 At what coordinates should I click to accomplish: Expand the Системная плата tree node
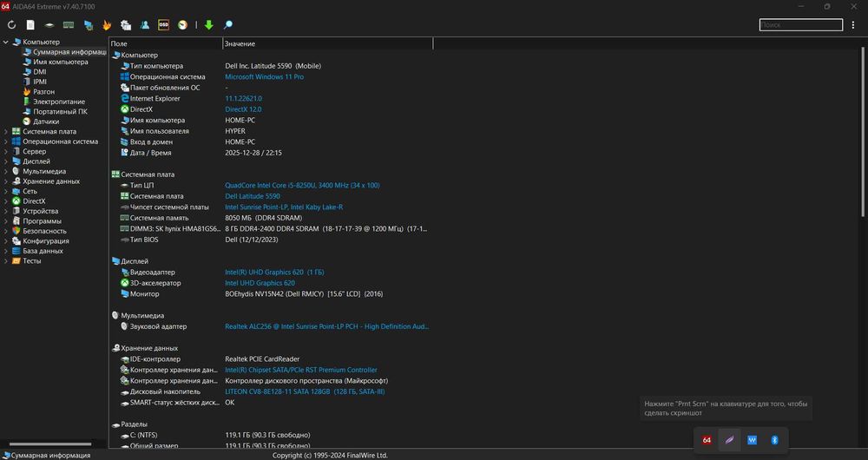[6, 132]
